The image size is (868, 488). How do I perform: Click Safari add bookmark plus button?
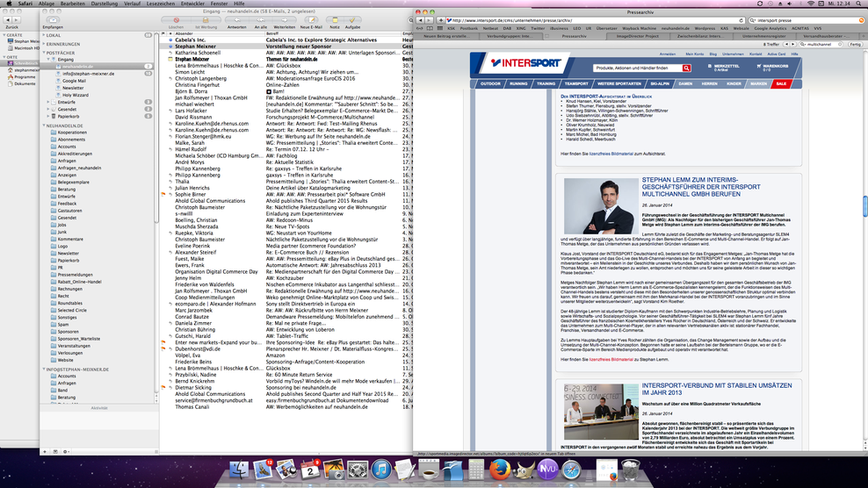[441, 20]
